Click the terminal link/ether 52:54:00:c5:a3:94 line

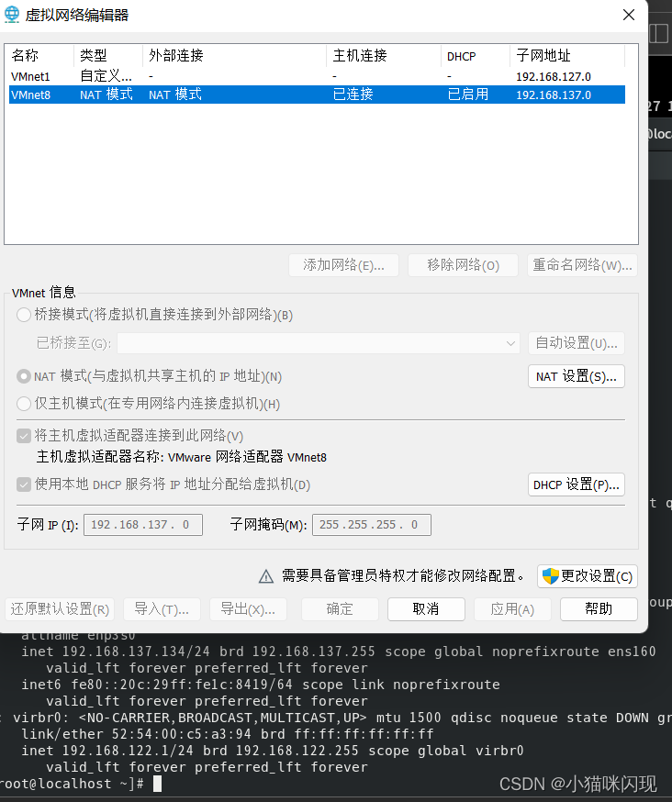point(228,734)
